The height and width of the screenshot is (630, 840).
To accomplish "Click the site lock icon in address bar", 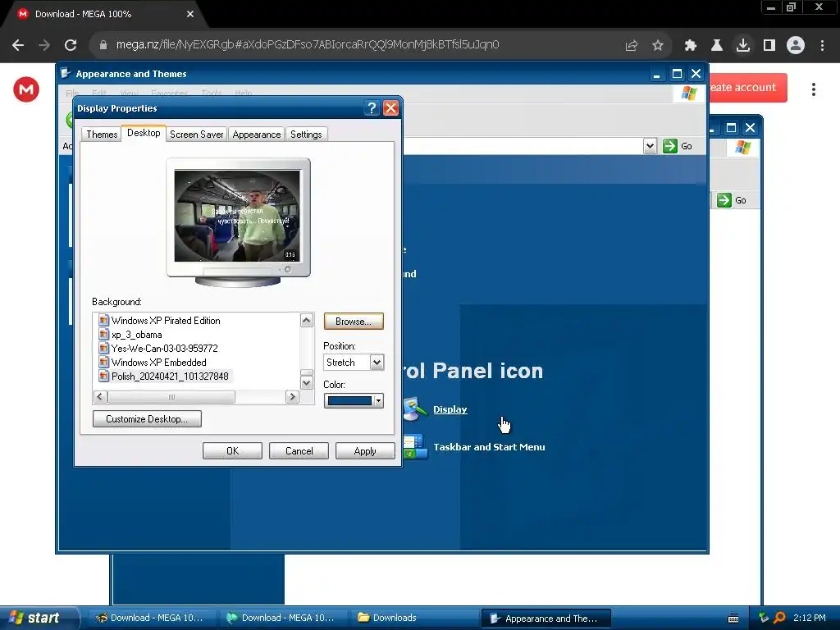I will (x=103, y=45).
